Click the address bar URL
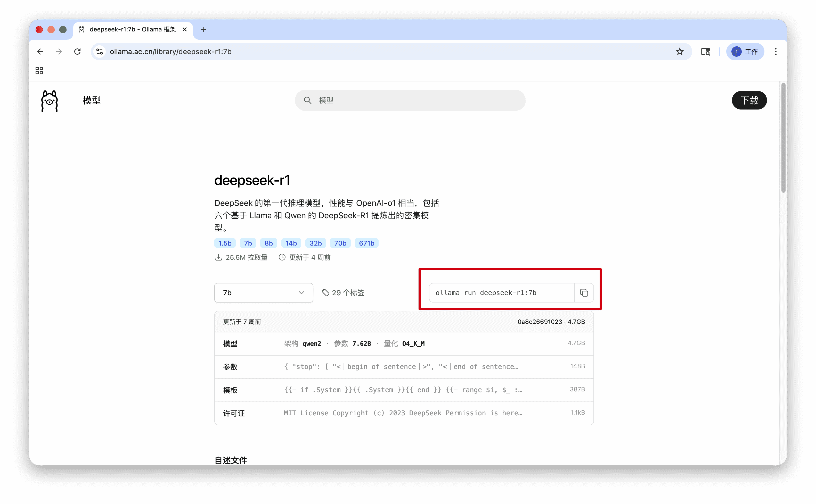The width and height of the screenshot is (816, 504). click(x=170, y=52)
